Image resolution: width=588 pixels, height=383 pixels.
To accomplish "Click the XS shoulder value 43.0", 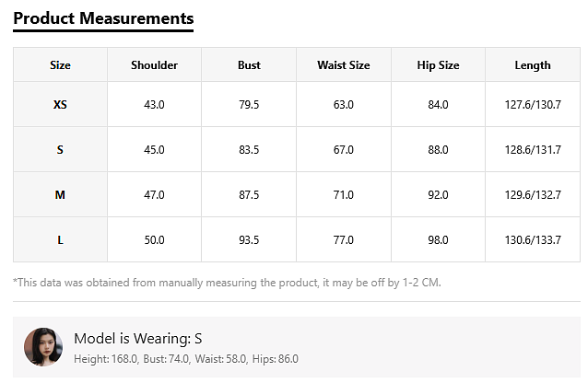I will tap(154, 105).
